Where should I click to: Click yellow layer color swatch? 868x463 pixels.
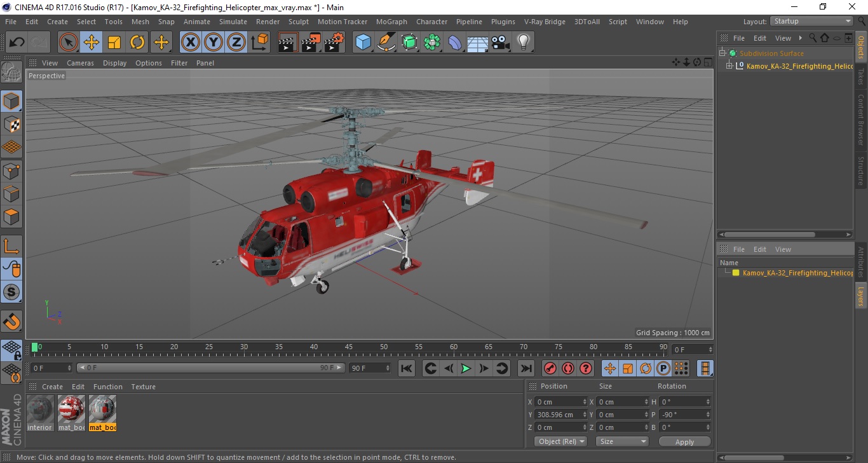point(736,273)
